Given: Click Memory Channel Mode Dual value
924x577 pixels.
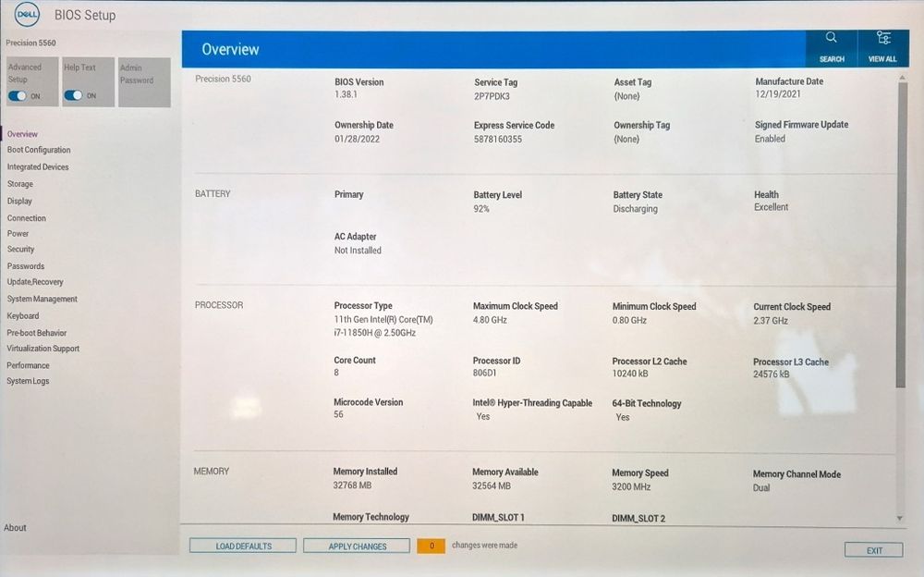Looking at the screenshot, I should tap(761, 488).
